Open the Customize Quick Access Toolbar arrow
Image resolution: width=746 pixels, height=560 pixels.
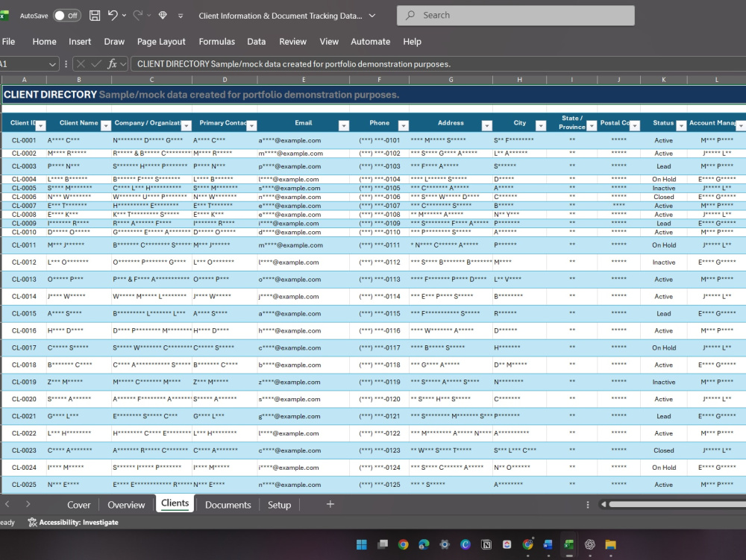181,16
